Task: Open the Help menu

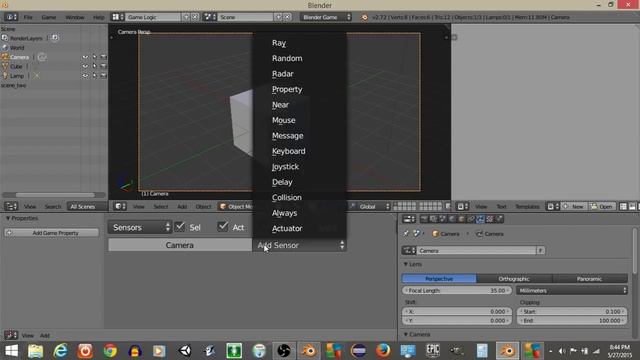Action: click(98, 17)
